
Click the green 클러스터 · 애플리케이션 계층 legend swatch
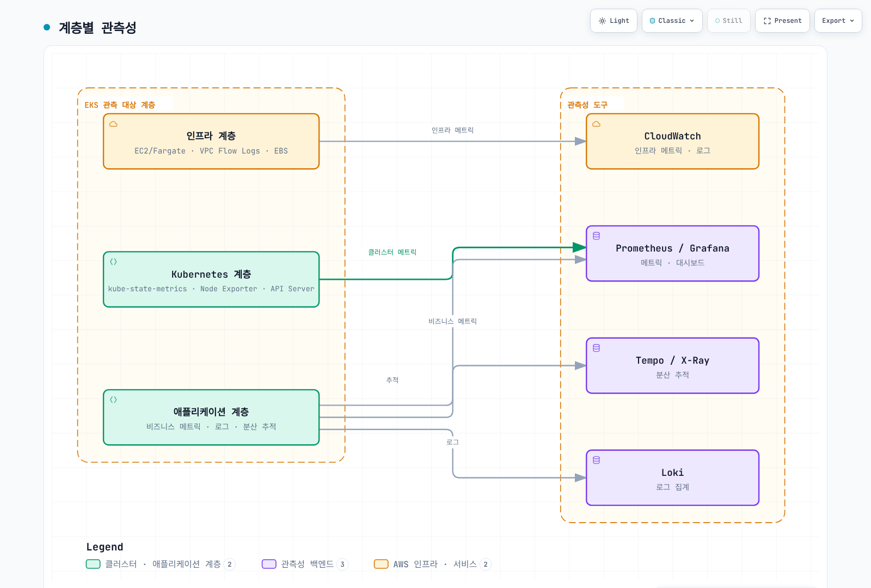click(93, 564)
